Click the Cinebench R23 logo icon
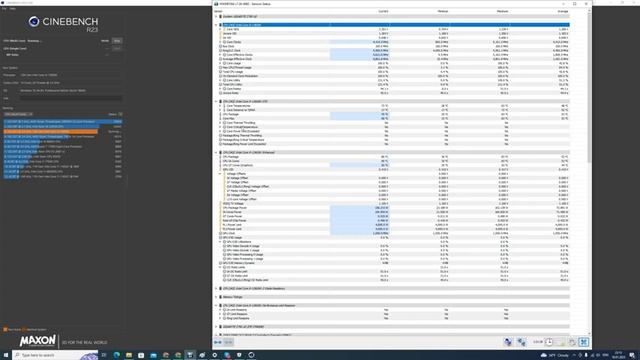Viewport: 640px width, 360px height. click(x=34, y=21)
